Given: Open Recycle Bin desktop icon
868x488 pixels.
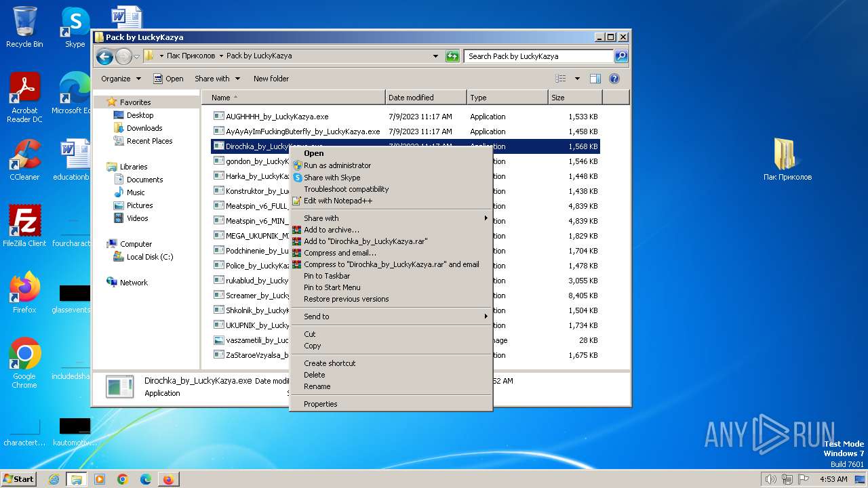Looking at the screenshot, I should pos(24,27).
